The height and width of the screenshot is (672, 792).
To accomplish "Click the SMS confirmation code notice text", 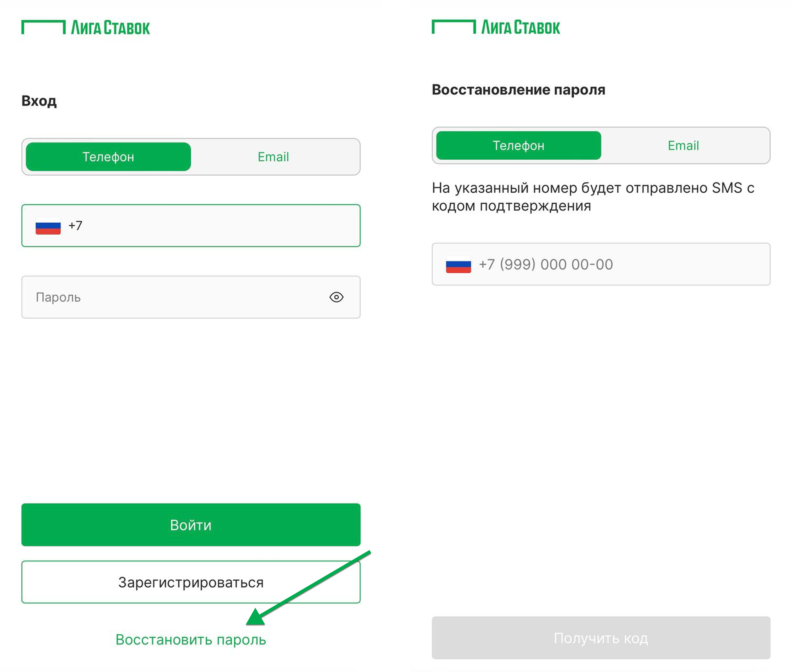I will coord(593,196).
